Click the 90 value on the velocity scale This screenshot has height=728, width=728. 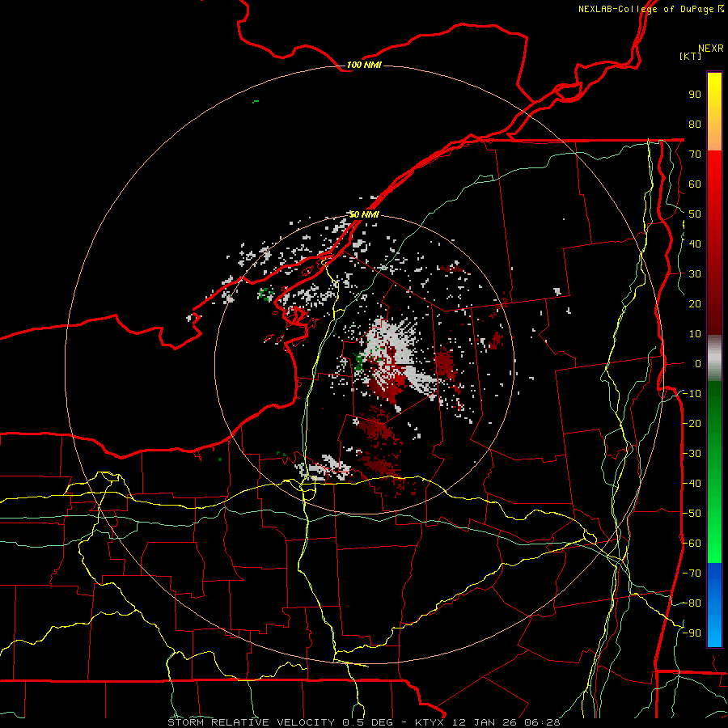(x=695, y=95)
